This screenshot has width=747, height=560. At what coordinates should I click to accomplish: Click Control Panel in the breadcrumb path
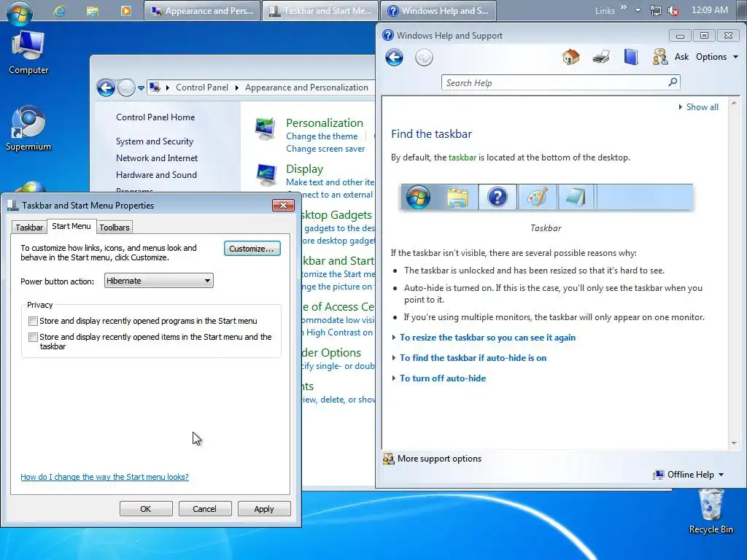(202, 87)
